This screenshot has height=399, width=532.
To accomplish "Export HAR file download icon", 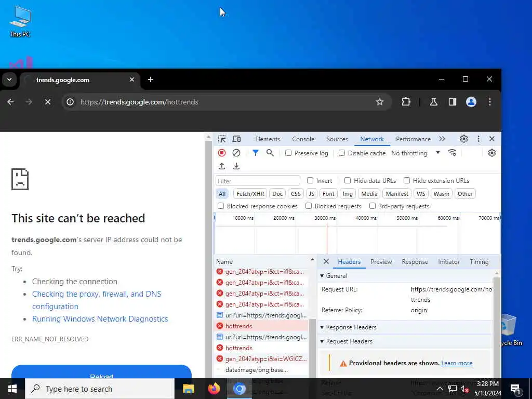I will [236, 166].
